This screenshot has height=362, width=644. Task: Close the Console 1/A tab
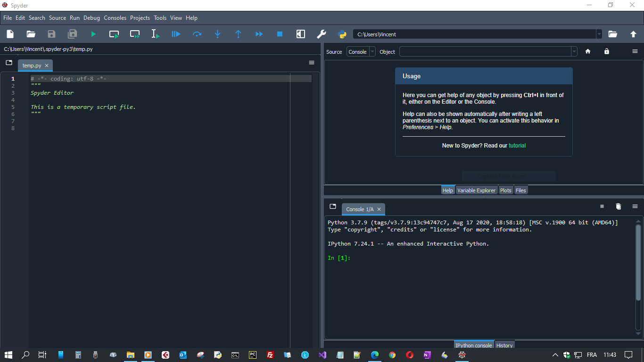click(x=379, y=209)
